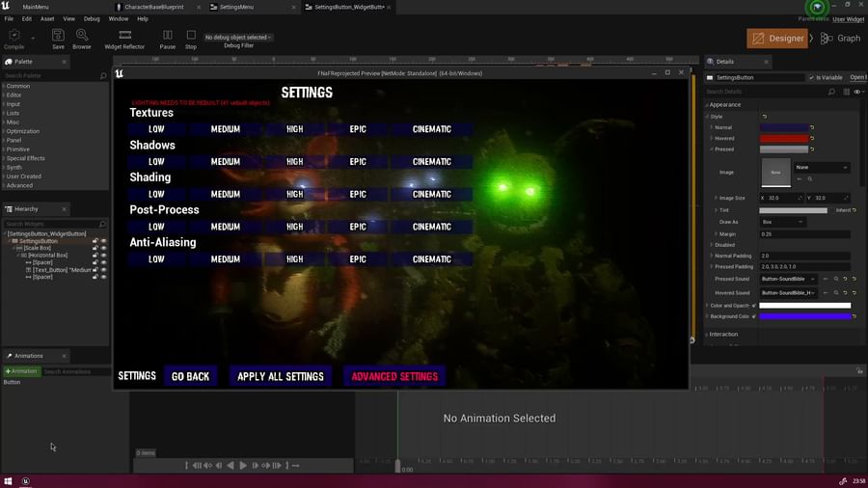Switch to the SettingsMenu tab

pos(236,7)
